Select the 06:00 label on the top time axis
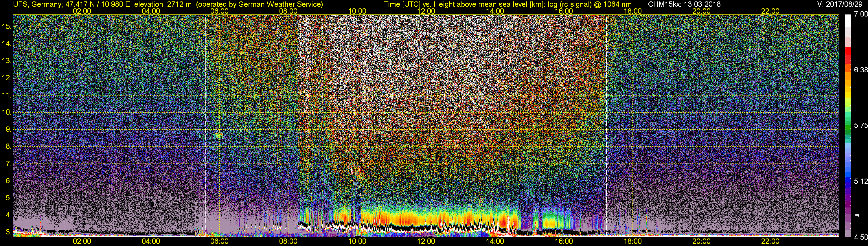This screenshot has width=868, height=246. [x=219, y=11]
